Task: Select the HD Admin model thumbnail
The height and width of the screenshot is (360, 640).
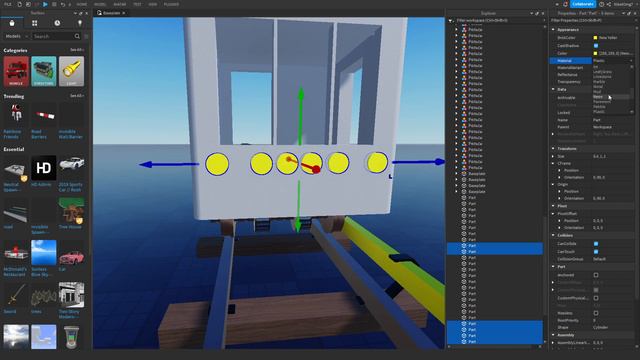Action: (x=44, y=168)
